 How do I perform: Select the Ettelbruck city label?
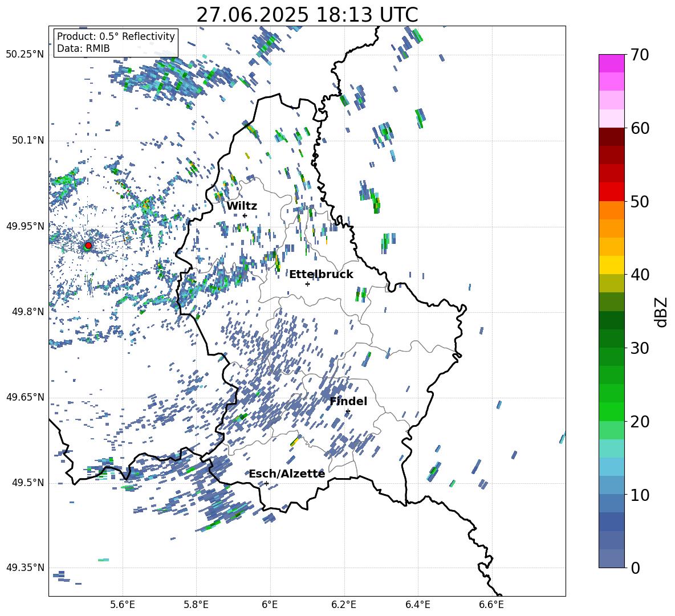321,275
